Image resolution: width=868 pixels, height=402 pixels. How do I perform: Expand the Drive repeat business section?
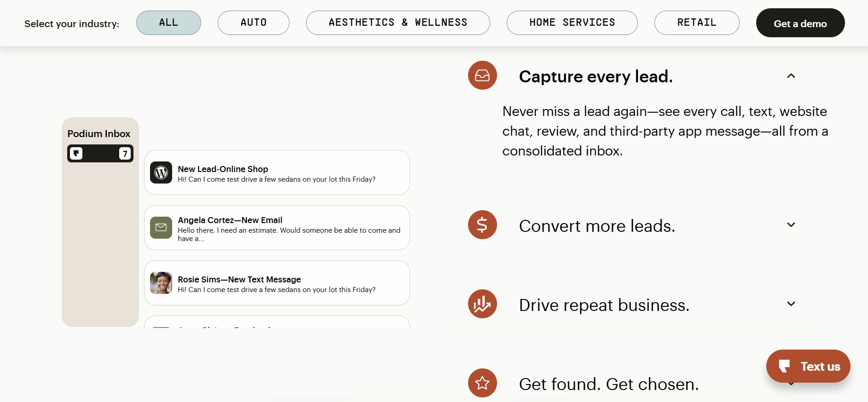791,304
